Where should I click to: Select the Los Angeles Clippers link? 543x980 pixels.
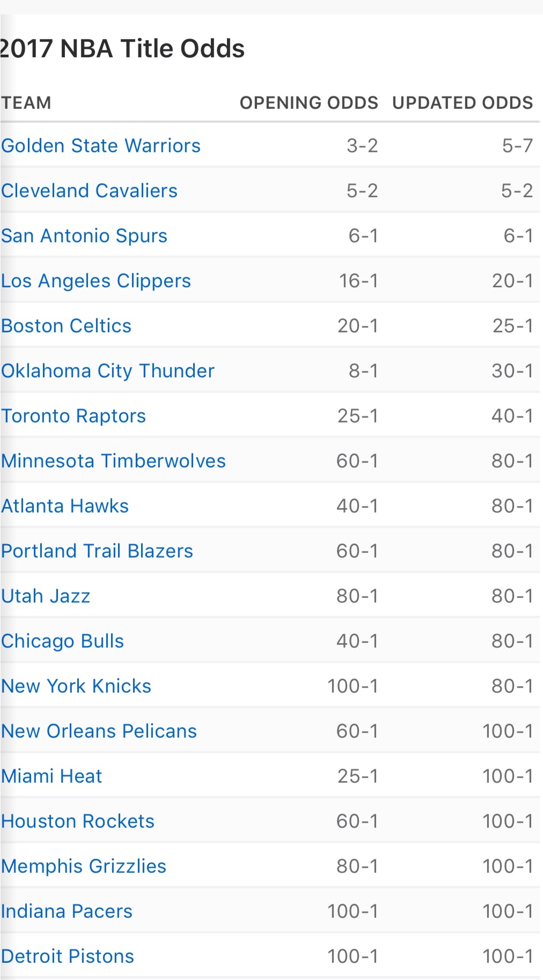coord(96,281)
